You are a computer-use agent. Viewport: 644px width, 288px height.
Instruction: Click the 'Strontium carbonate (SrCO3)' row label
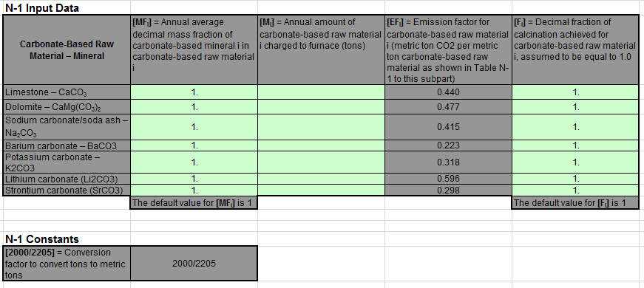[x=67, y=190]
